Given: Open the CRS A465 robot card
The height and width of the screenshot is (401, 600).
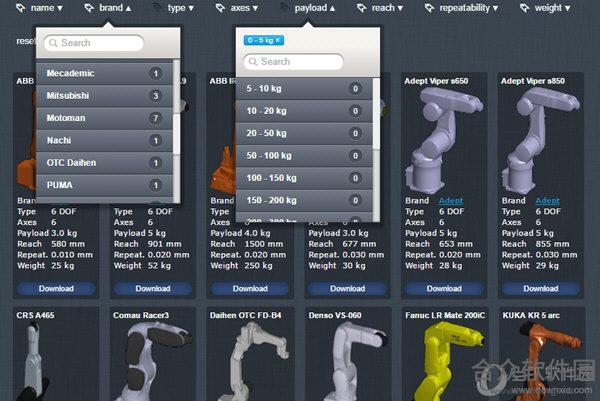Looking at the screenshot, I should click(x=56, y=354).
